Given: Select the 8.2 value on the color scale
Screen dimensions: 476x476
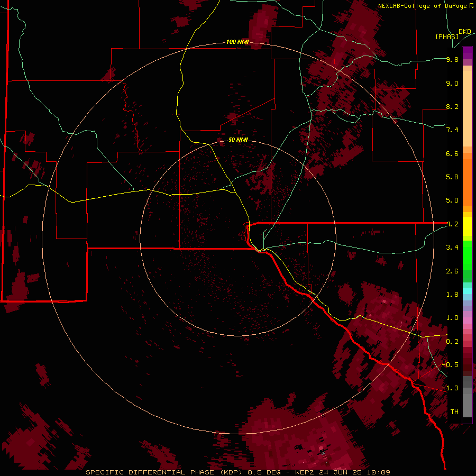Looking at the screenshot, I should 452,106.
